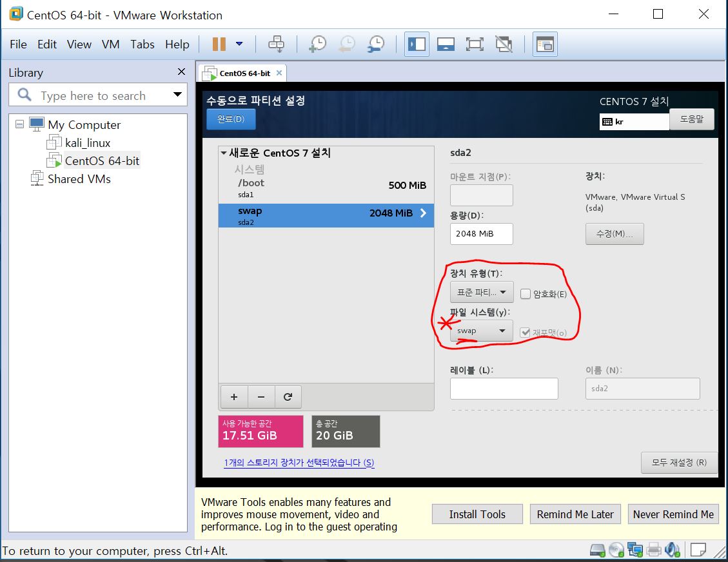The image size is (728, 562).
Task: Remove the selected partition with minus button
Action: (261, 397)
